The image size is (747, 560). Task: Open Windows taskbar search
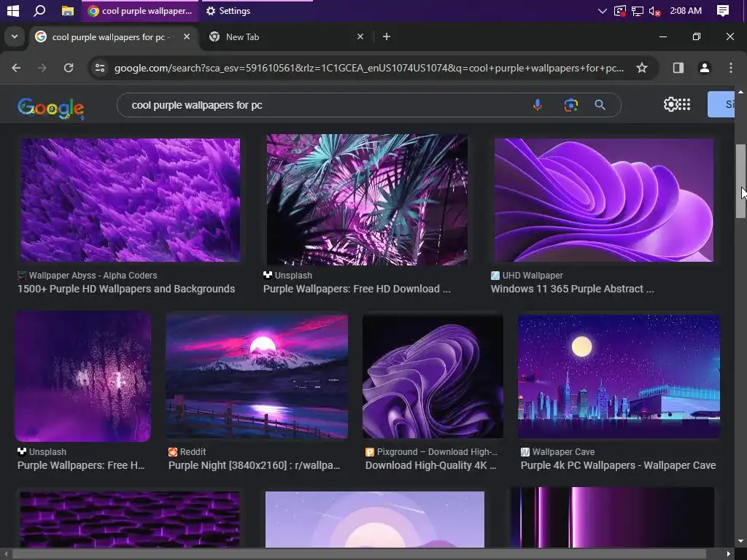click(x=39, y=10)
